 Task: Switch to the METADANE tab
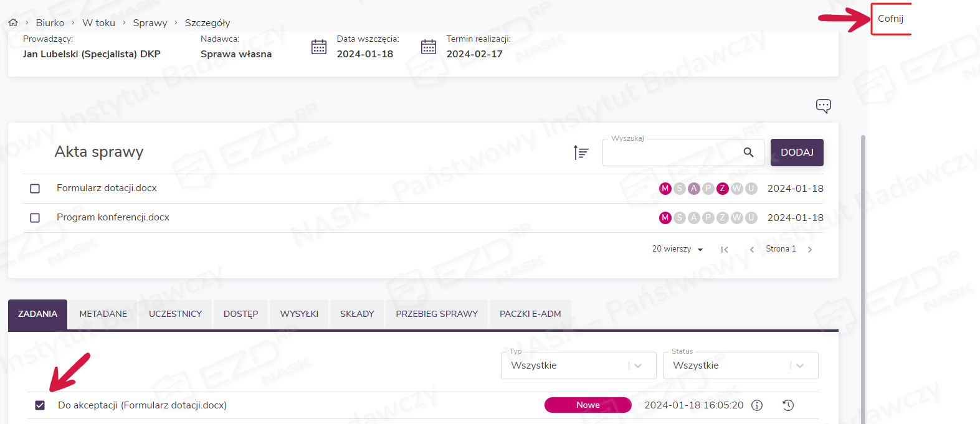pyautogui.click(x=103, y=314)
